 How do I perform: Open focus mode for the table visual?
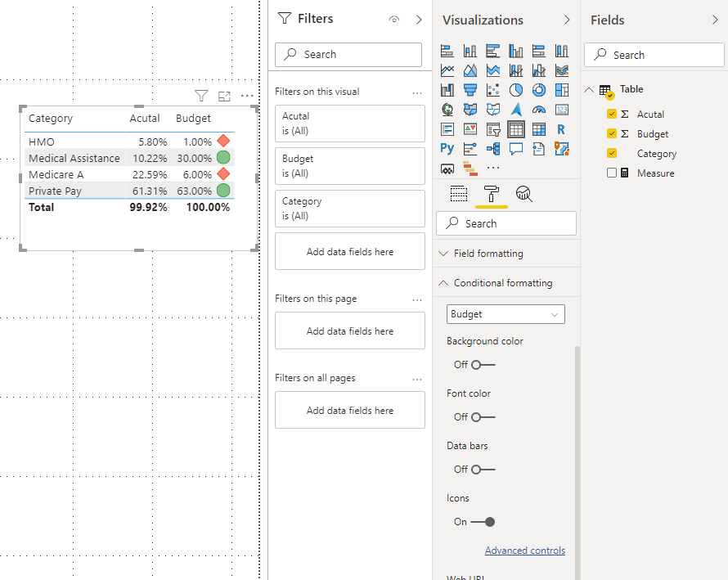[224, 97]
